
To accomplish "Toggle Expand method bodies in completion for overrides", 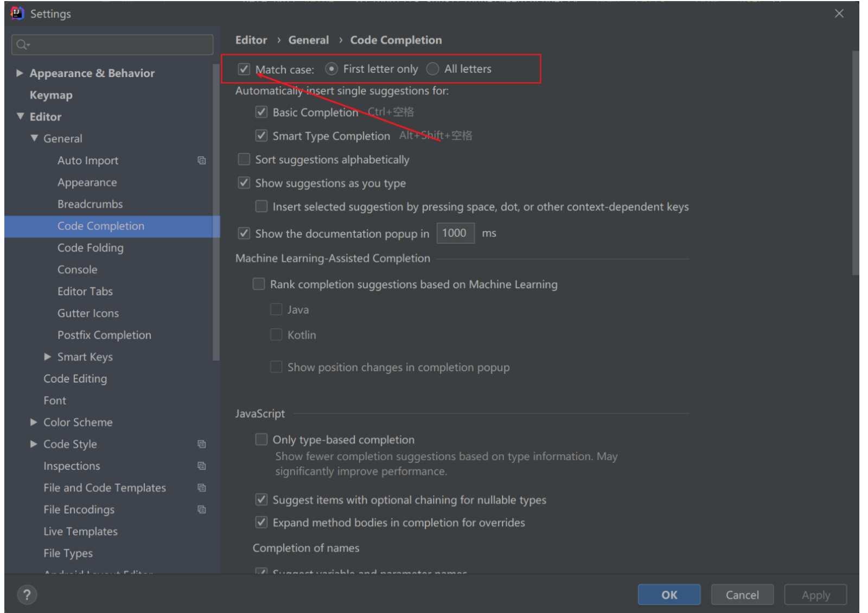I will click(x=261, y=522).
